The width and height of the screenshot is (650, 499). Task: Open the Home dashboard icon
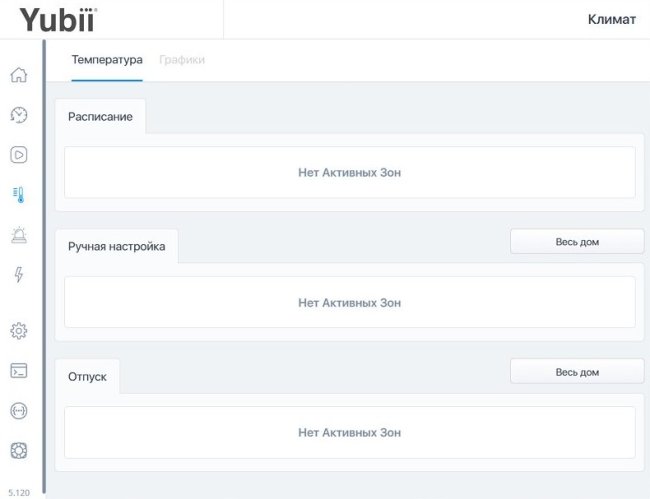tap(18, 75)
